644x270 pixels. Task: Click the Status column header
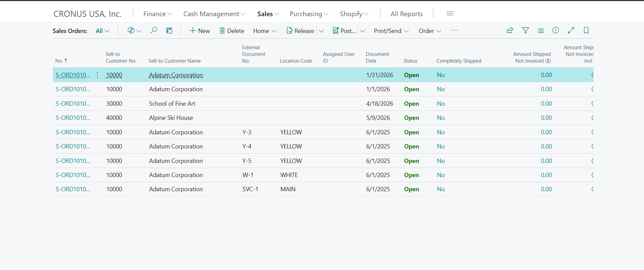[410, 61]
